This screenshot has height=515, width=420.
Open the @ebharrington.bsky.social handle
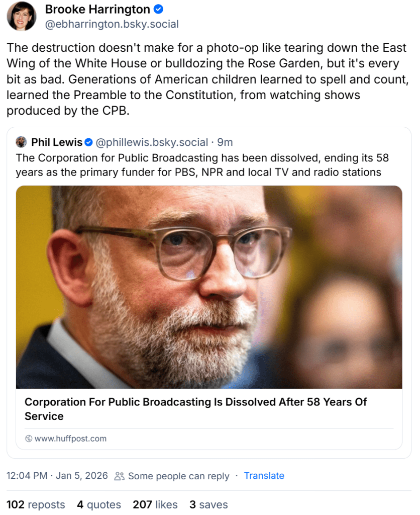pos(112,24)
